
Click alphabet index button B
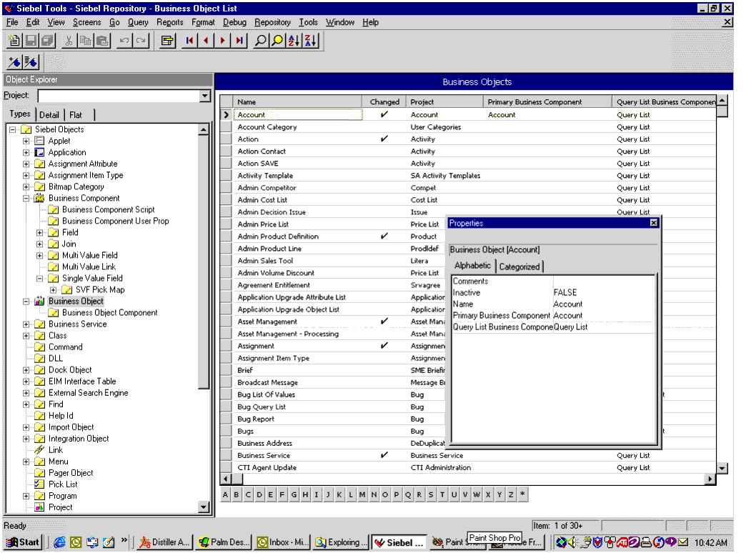point(237,494)
